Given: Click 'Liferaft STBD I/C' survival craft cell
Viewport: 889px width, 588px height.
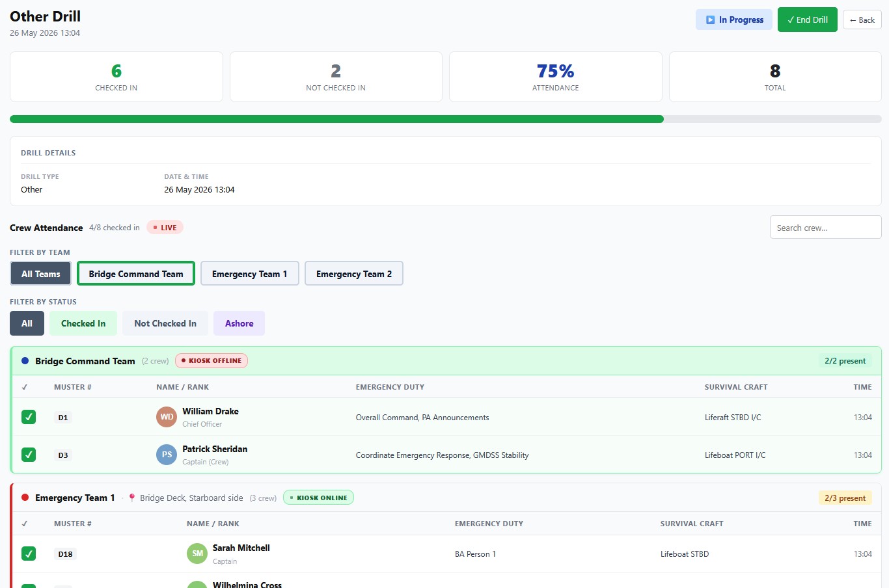Looking at the screenshot, I should click(733, 418).
